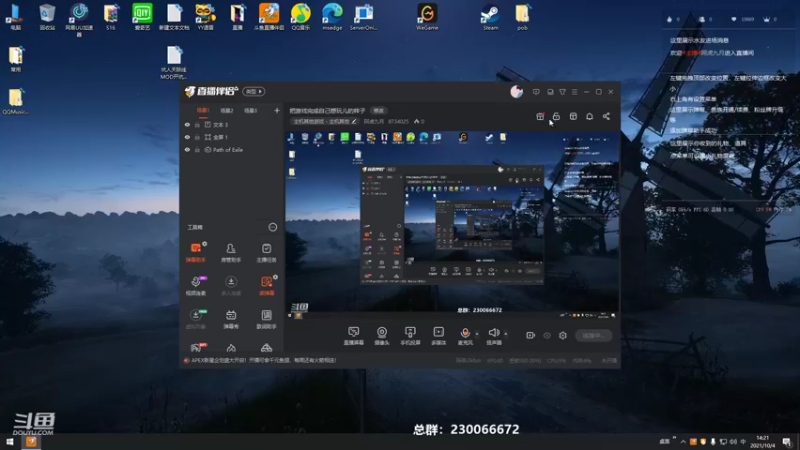800x450 pixels.
Task: Click the stream preview area
Action: coord(452,225)
